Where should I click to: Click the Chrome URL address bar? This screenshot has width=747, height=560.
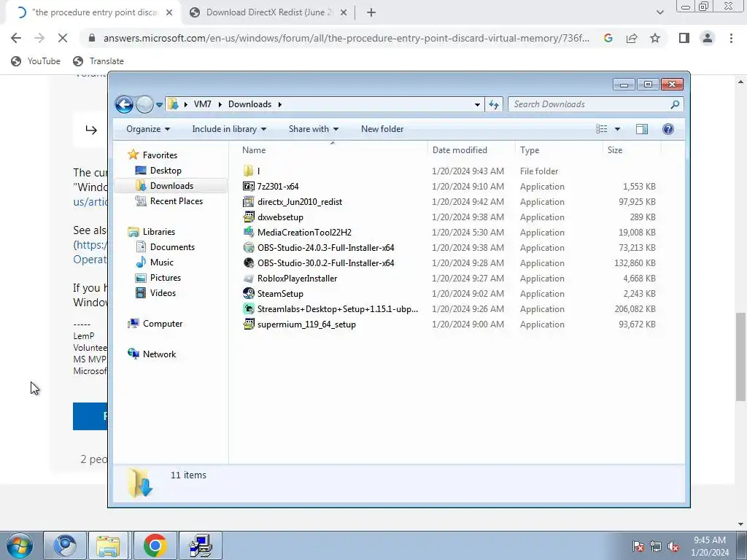(347, 38)
